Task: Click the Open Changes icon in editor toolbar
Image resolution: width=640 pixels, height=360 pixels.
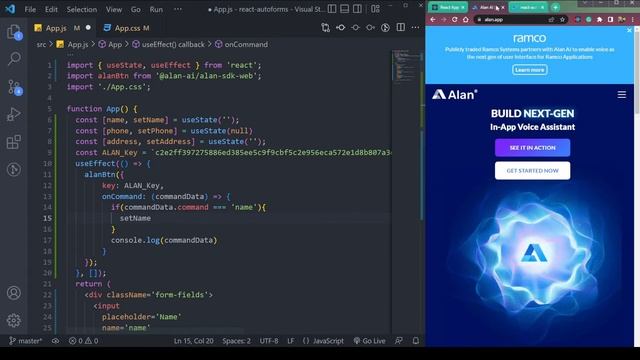Action: click(x=325, y=28)
